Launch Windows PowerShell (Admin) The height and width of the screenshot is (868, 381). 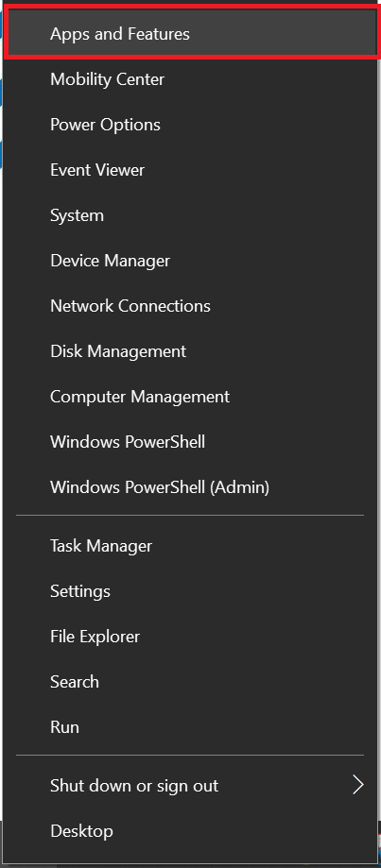click(192, 487)
